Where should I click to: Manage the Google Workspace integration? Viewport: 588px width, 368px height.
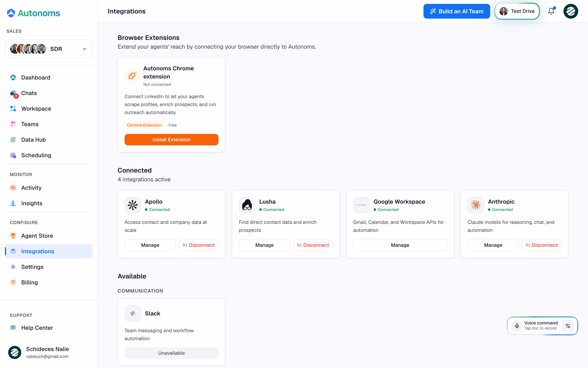(400, 245)
